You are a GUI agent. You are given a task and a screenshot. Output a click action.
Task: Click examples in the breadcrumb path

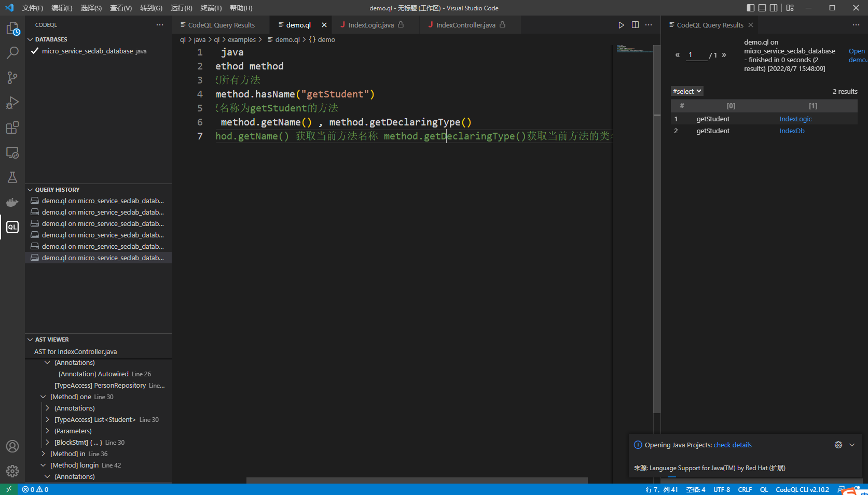tap(242, 39)
